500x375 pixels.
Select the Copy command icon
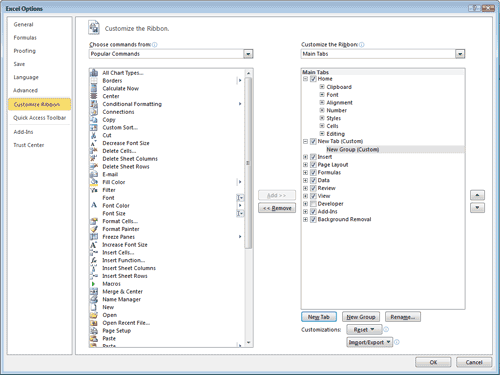(x=94, y=120)
